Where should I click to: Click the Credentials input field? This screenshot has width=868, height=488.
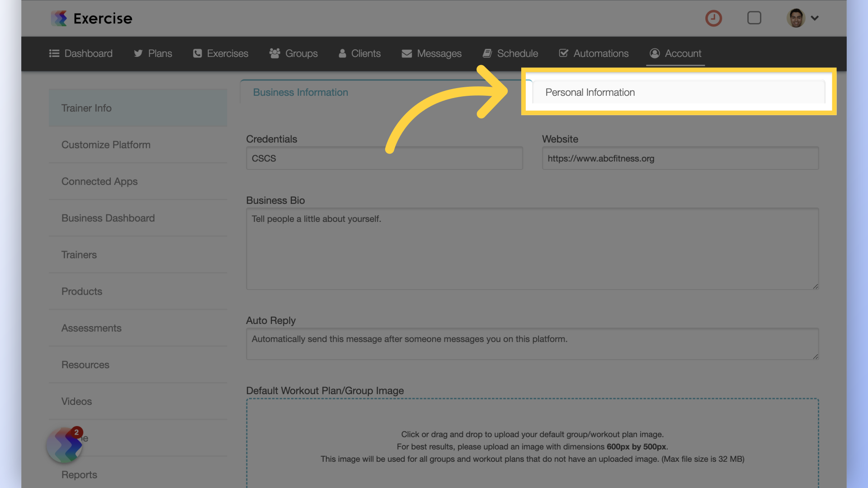384,158
